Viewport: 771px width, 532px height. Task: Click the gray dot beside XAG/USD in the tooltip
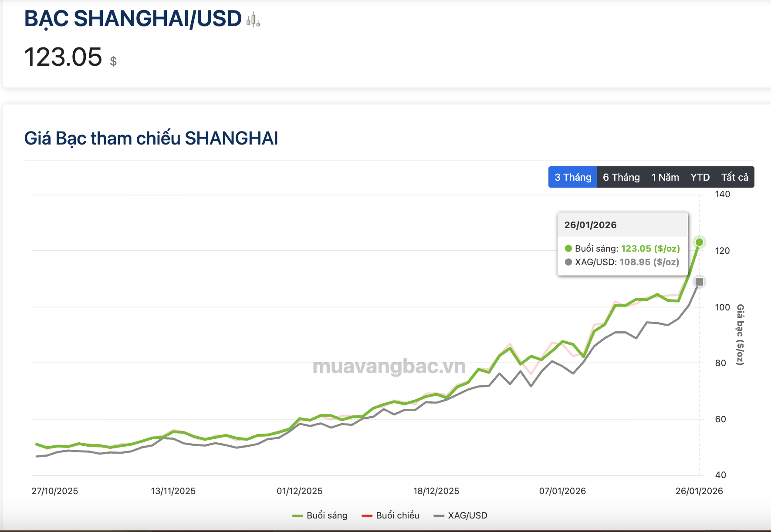[568, 262]
